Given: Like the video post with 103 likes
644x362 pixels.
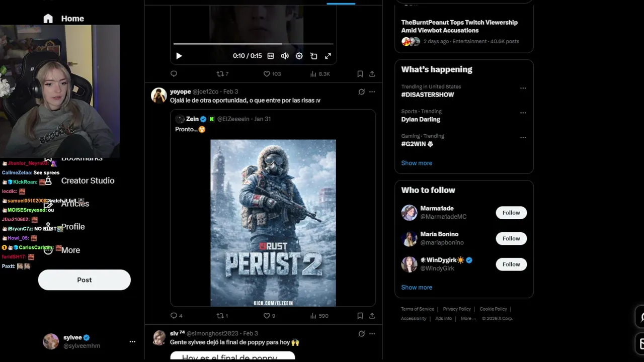Looking at the screenshot, I should pyautogui.click(x=272, y=74).
